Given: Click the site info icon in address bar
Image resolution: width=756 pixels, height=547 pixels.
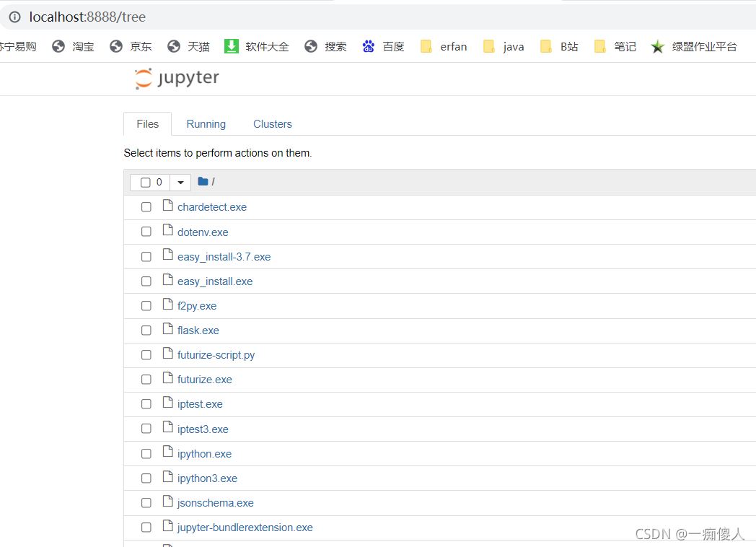Looking at the screenshot, I should (16, 17).
